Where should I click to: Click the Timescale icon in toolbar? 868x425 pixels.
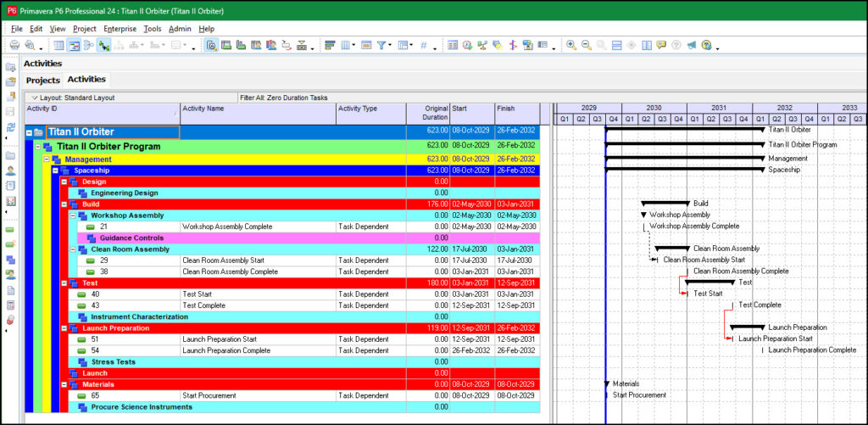click(x=366, y=46)
